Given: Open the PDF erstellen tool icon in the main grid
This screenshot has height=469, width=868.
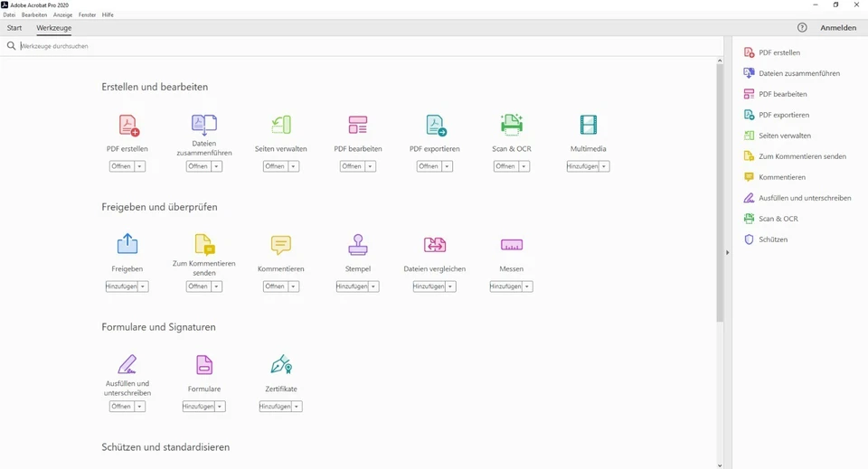Looking at the screenshot, I should point(128,125).
